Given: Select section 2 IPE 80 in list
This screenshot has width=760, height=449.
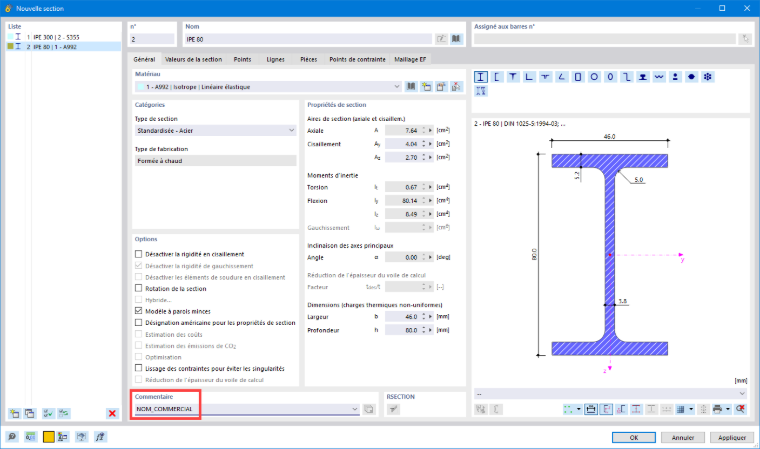Looking at the screenshot, I should pyautogui.click(x=63, y=47).
